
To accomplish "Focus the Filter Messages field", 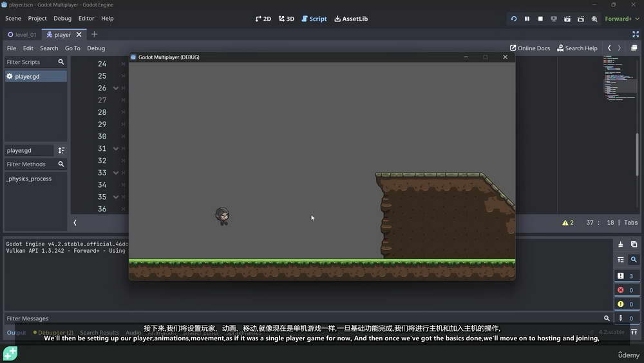I will click(308, 319).
